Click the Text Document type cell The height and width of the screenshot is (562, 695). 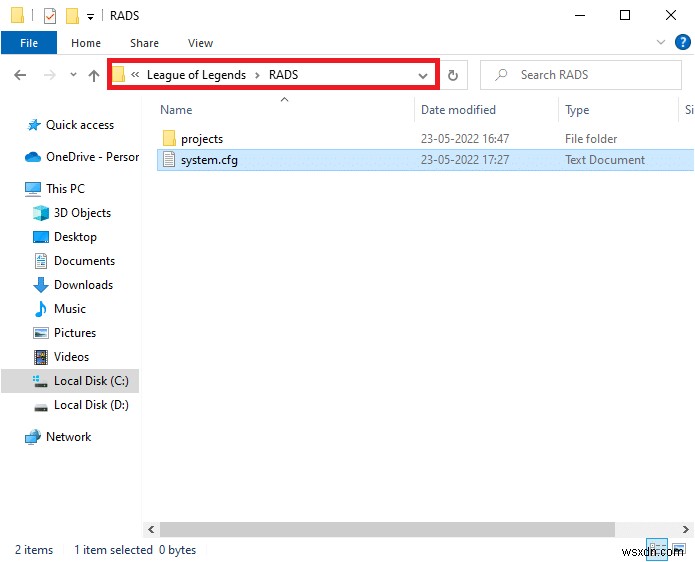[x=605, y=160]
